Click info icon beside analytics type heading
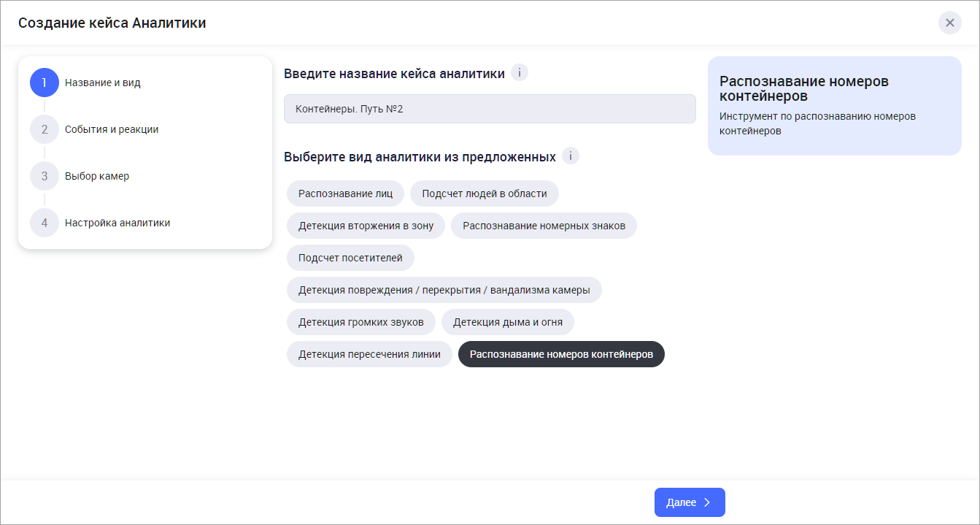This screenshot has width=980, height=525. (x=570, y=156)
